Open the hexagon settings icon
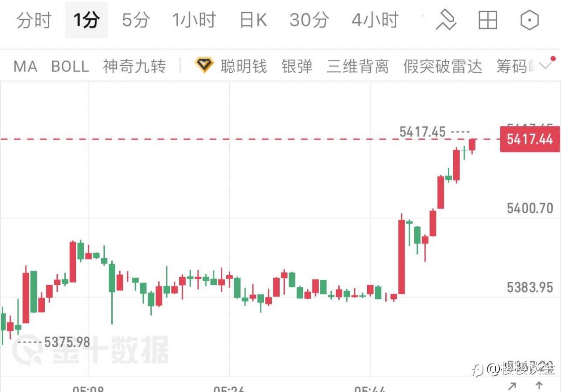Screen dimensions: 561x392 pos(529,20)
